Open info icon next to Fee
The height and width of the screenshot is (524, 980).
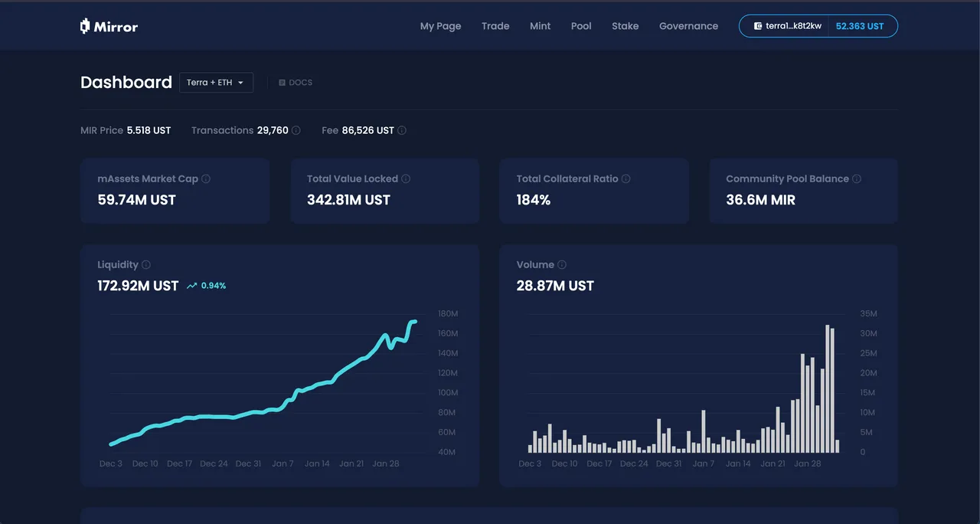tap(402, 130)
